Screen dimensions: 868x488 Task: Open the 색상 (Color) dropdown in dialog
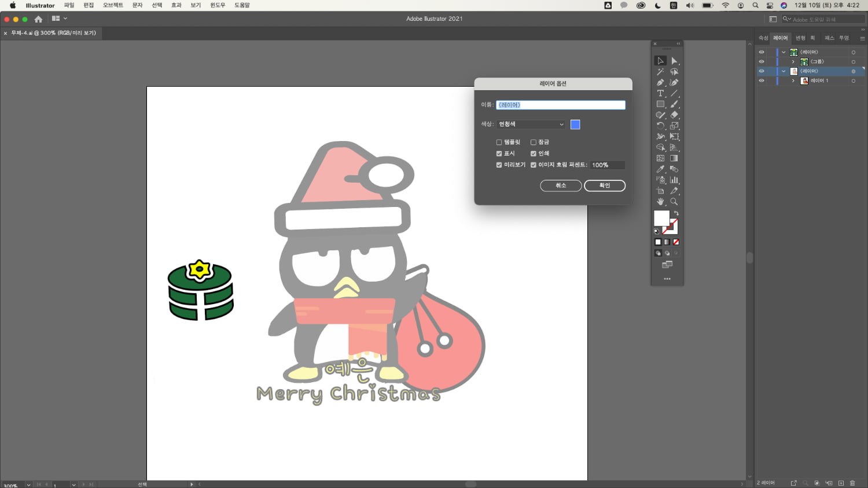(531, 124)
